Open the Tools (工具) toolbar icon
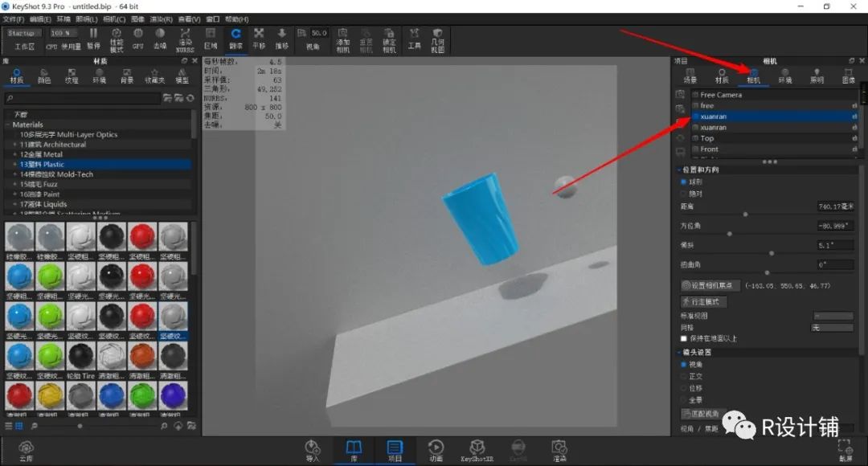Screen dimensions: 868x466 414,39
